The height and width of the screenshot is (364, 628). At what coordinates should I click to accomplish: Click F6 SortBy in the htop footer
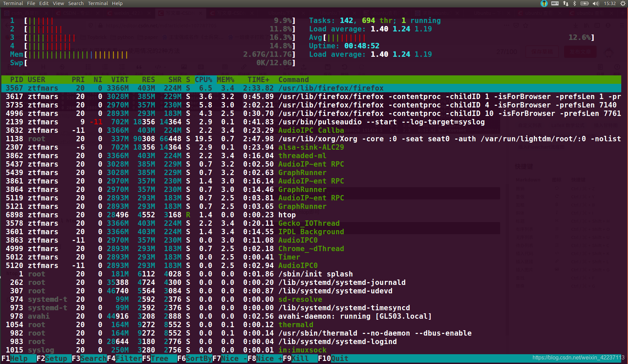[x=194, y=359]
